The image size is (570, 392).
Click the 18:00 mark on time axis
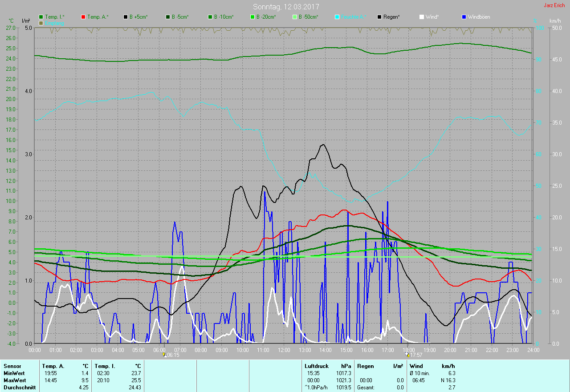point(409,350)
